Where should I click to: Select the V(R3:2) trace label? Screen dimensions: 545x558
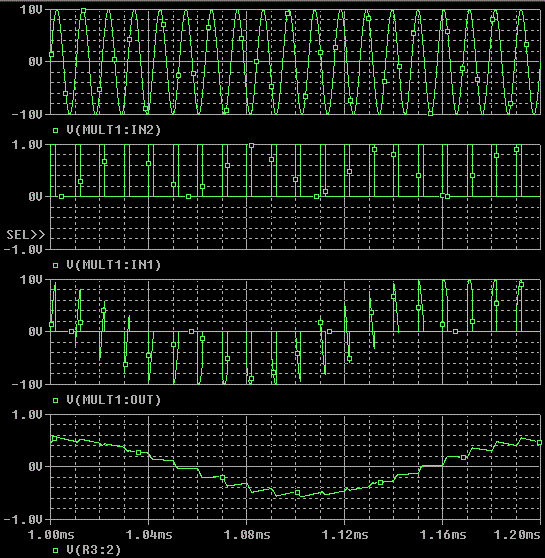coord(94,550)
